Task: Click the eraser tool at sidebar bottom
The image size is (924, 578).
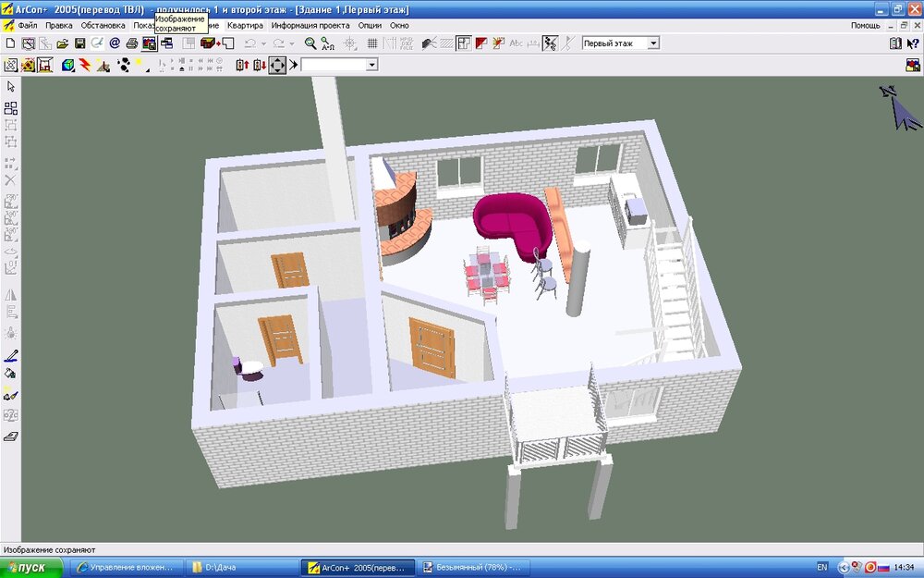Action: (11, 437)
